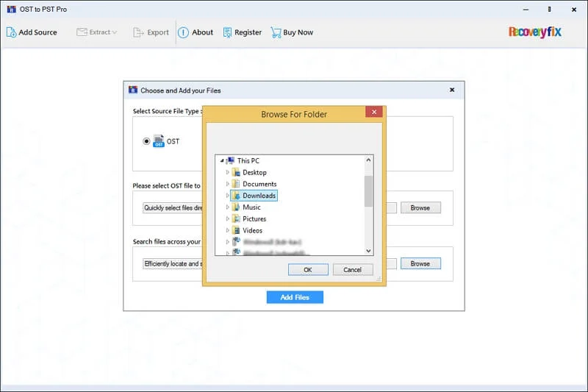588x392 pixels.
Task: Close the Browse For Folder dialog
Action: (x=374, y=113)
